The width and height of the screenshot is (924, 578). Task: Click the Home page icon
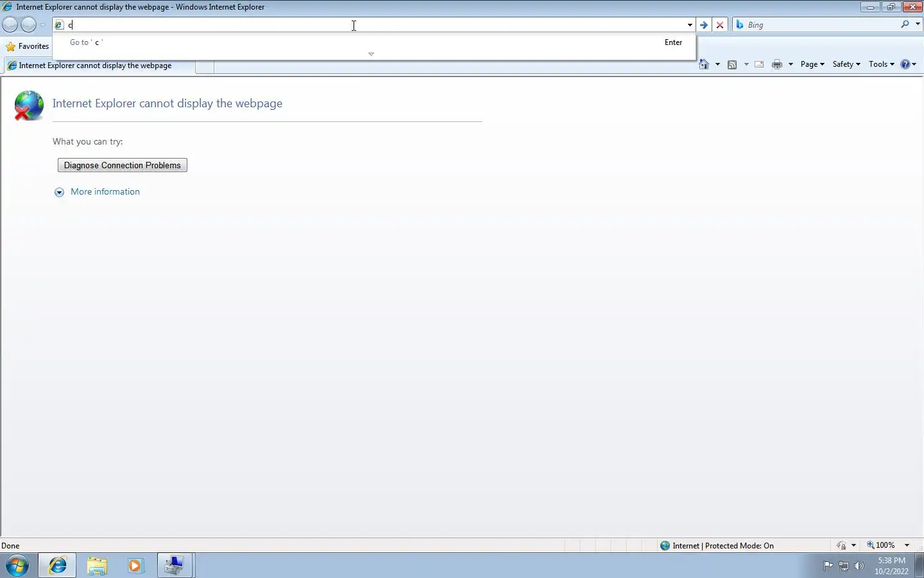coord(704,64)
